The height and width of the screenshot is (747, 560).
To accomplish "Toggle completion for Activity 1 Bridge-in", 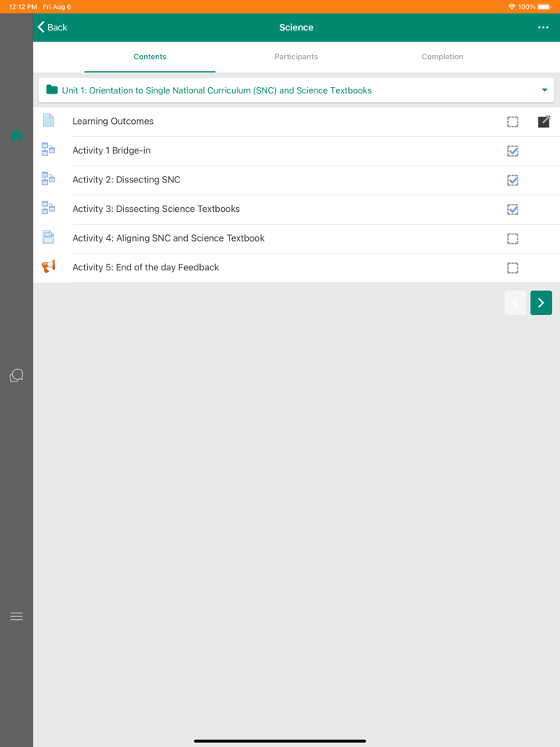I will [513, 151].
